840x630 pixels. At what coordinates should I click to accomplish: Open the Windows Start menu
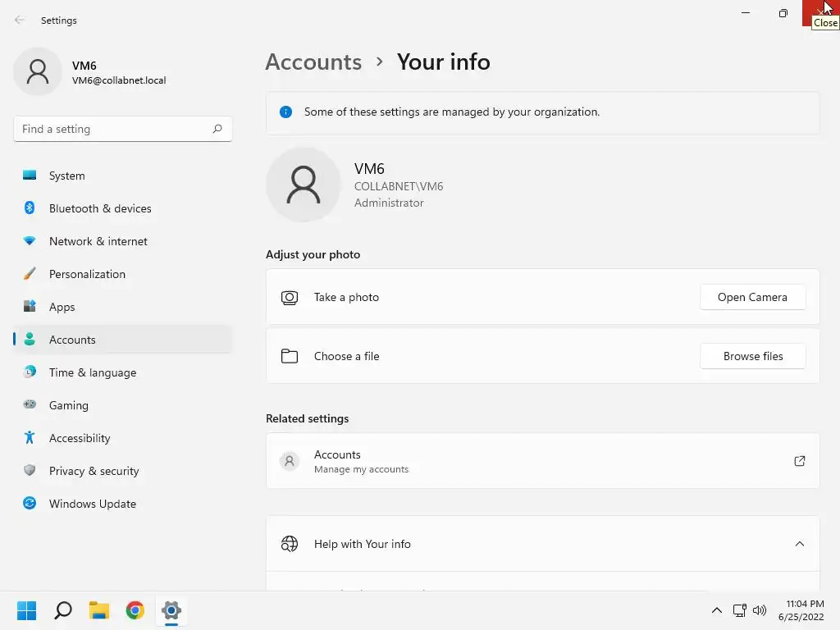coord(27,610)
